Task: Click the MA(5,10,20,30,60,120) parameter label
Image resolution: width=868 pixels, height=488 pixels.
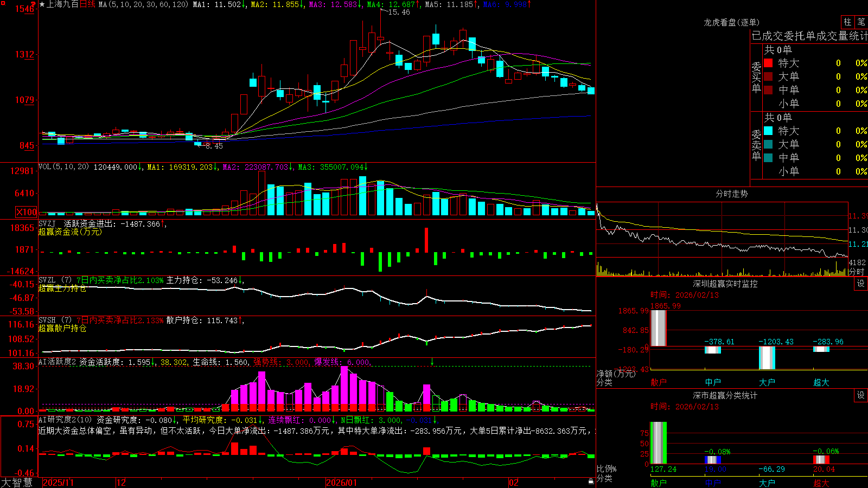Action: coord(143,4)
